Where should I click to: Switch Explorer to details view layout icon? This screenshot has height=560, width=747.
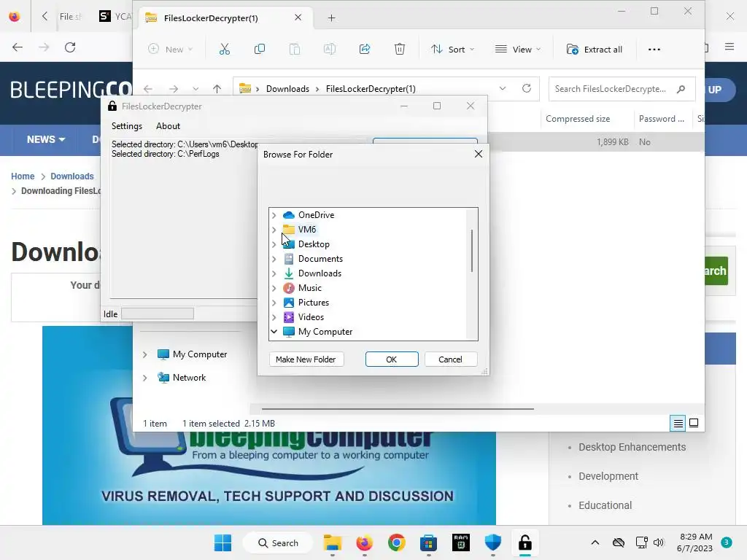(678, 423)
